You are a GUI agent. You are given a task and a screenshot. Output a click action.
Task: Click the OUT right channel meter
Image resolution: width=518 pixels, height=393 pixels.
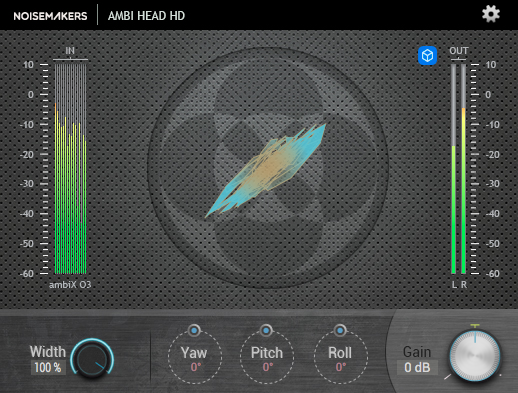[463, 168]
